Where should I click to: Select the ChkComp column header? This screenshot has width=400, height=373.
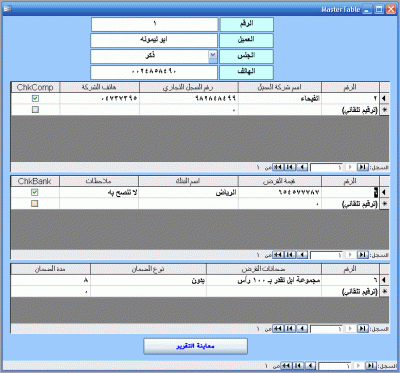pyautogui.click(x=35, y=87)
